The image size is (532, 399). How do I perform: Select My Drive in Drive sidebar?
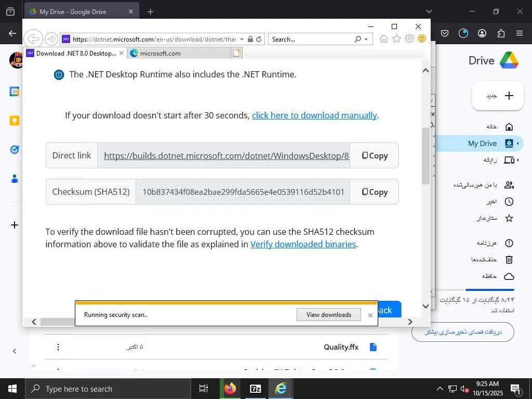[483, 143]
